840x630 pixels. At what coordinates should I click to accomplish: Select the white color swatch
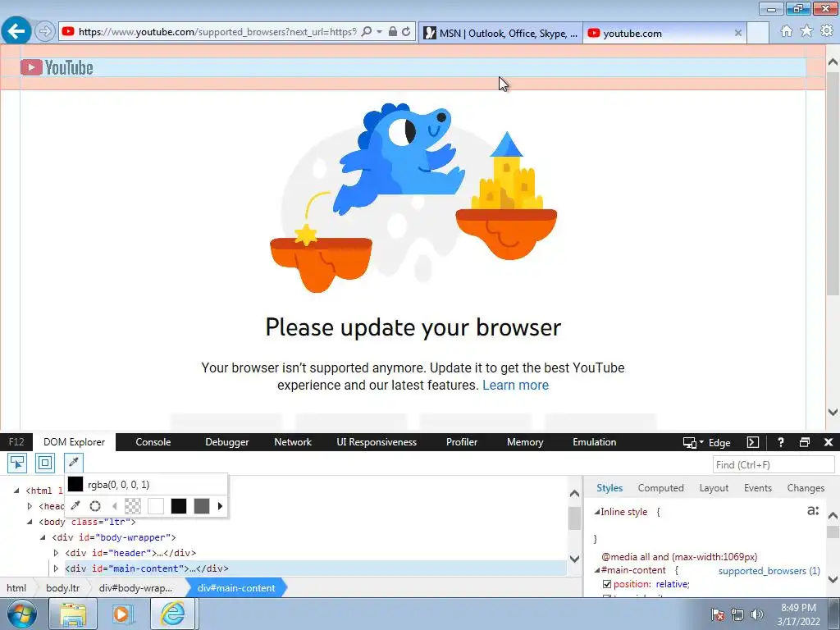[x=155, y=505]
